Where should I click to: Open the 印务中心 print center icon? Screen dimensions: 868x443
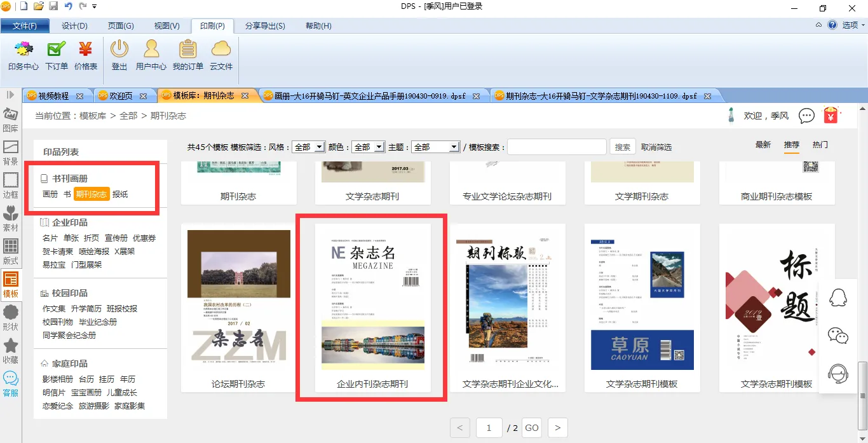pos(24,55)
